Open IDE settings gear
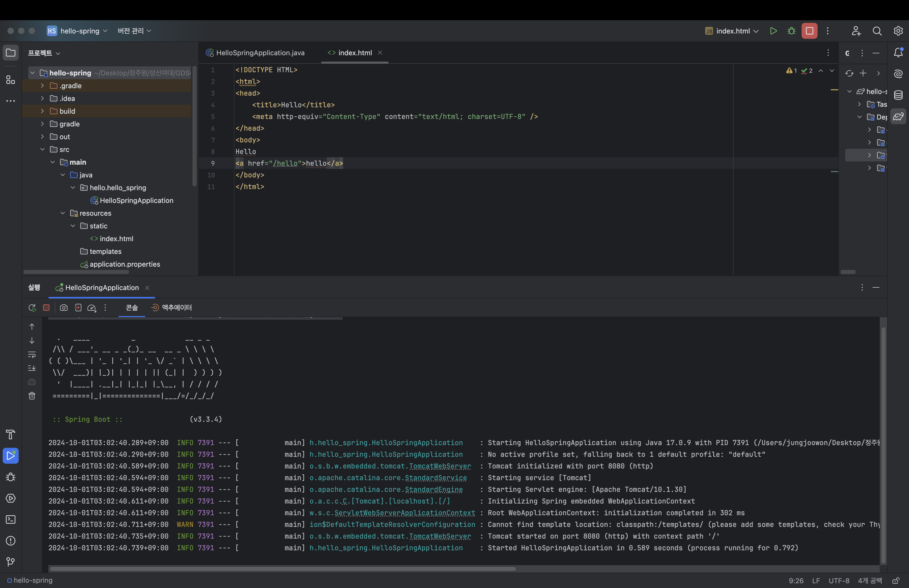The height and width of the screenshot is (588, 909). [898, 31]
